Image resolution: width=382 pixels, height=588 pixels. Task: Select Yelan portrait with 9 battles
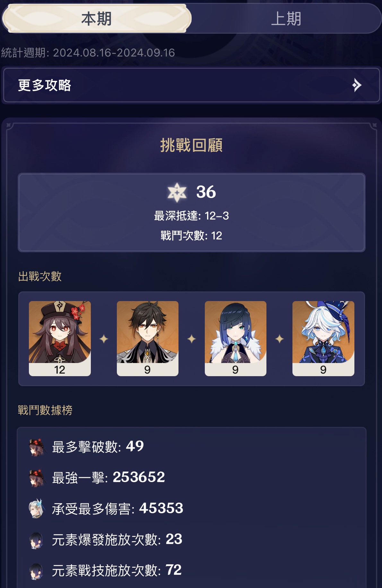click(x=235, y=338)
